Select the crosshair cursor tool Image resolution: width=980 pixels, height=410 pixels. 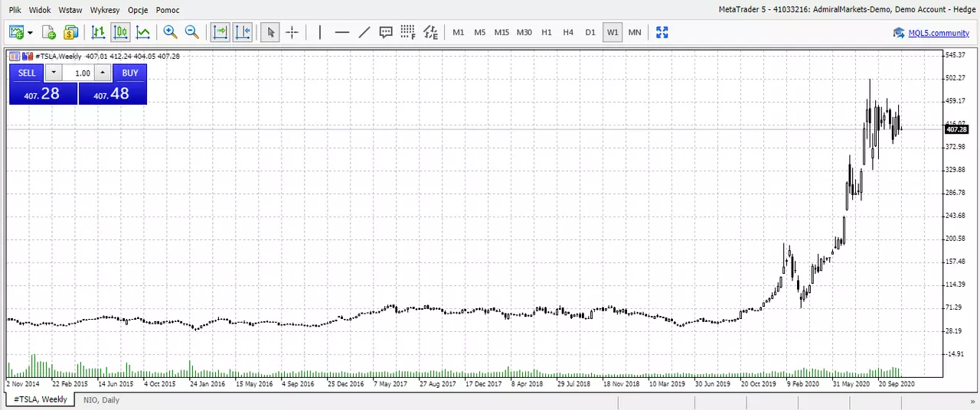pos(292,32)
